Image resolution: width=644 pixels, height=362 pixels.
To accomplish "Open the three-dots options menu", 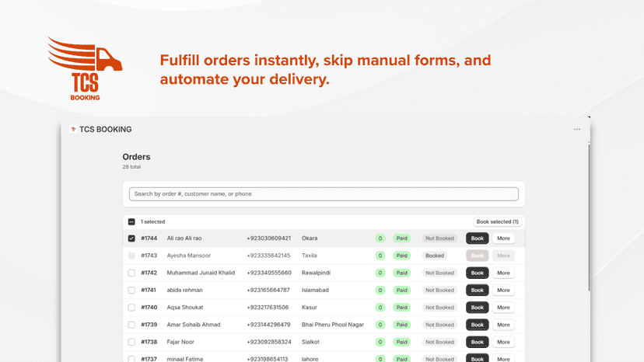I will point(576,129).
